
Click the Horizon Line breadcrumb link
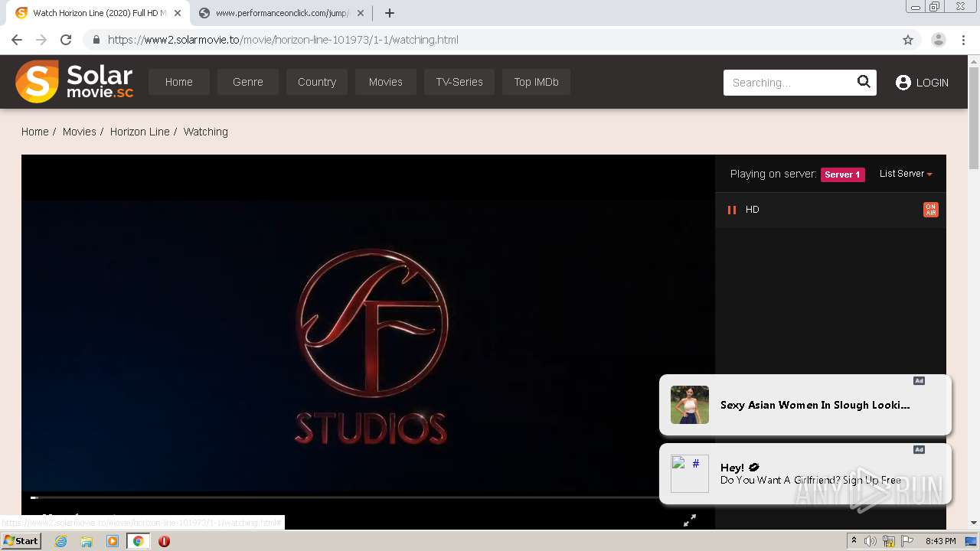[140, 132]
